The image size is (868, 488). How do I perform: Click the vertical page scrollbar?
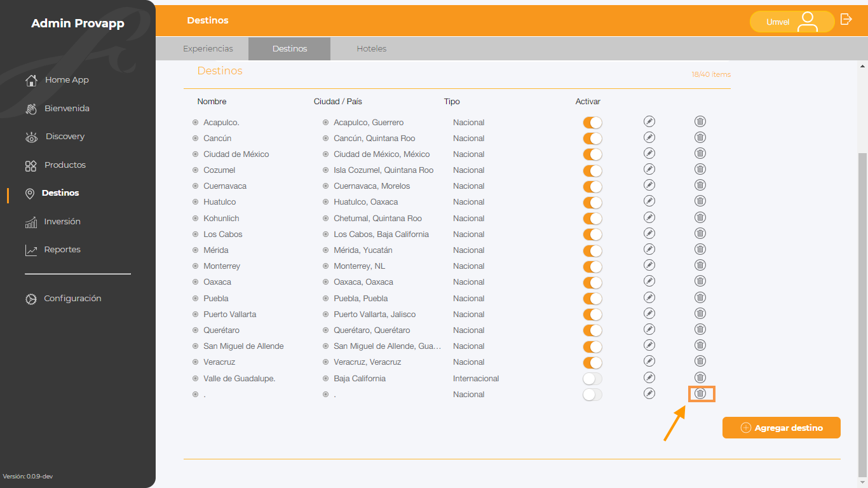pyautogui.click(x=862, y=315)
